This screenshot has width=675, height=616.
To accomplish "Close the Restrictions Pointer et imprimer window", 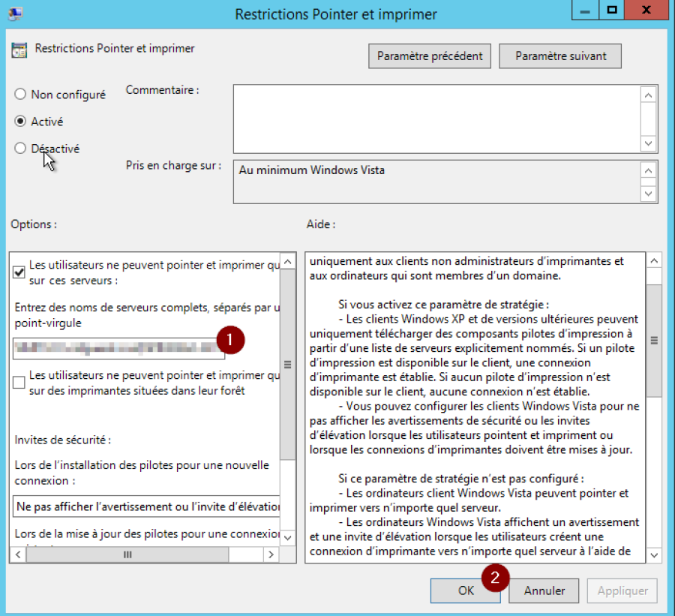I will 646,11.
